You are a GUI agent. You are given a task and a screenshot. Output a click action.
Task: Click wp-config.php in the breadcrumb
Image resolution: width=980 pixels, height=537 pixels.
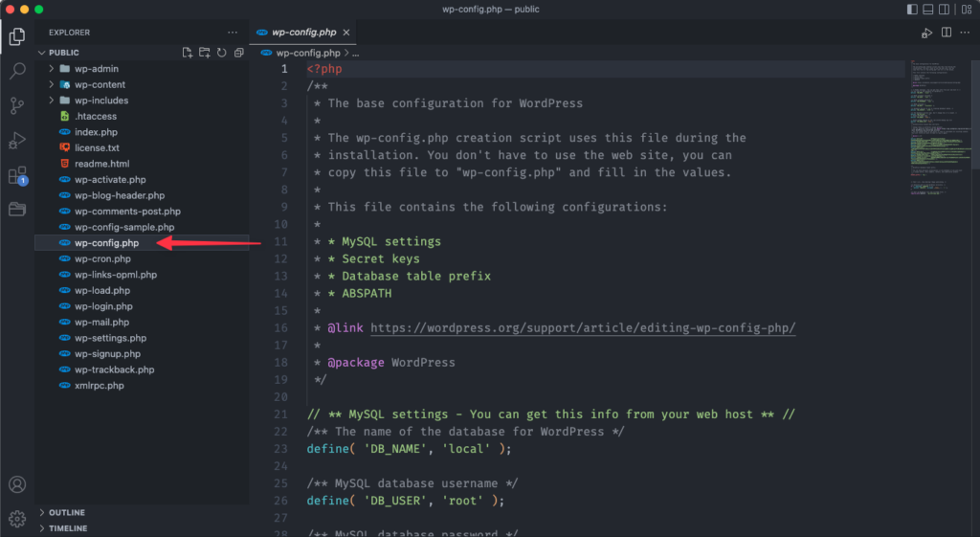(x=308, y=54)
